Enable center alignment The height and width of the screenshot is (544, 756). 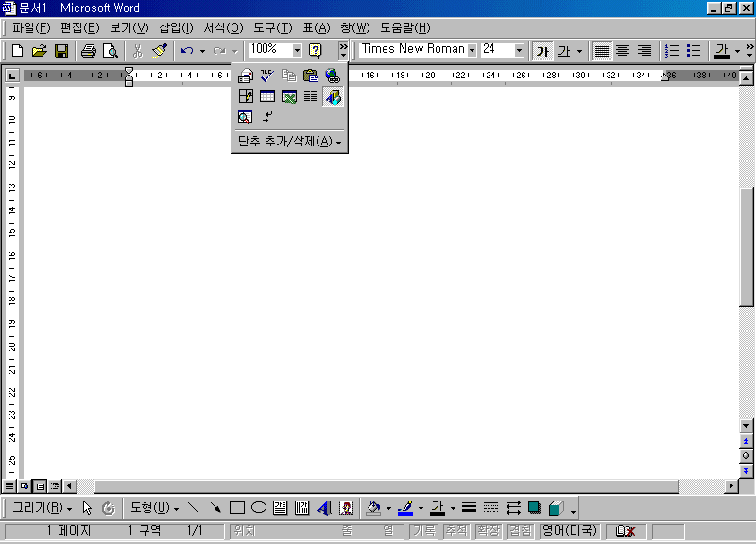pos(623,51)
